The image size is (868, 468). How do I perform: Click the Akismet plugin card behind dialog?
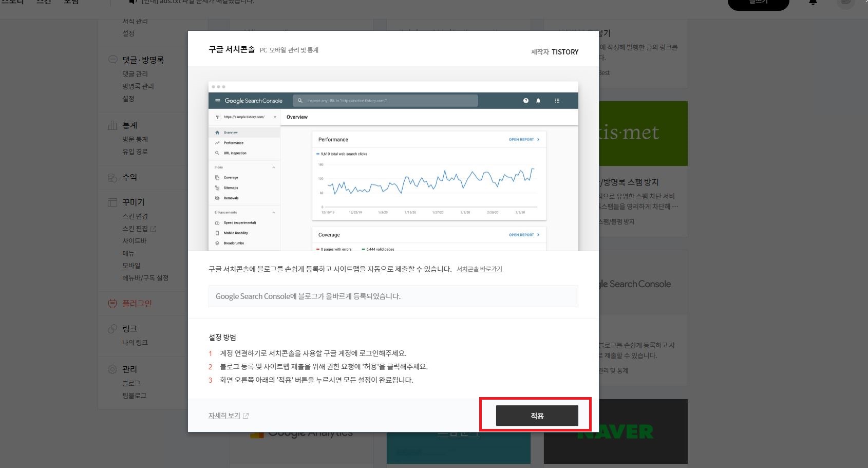coord(643,169)
